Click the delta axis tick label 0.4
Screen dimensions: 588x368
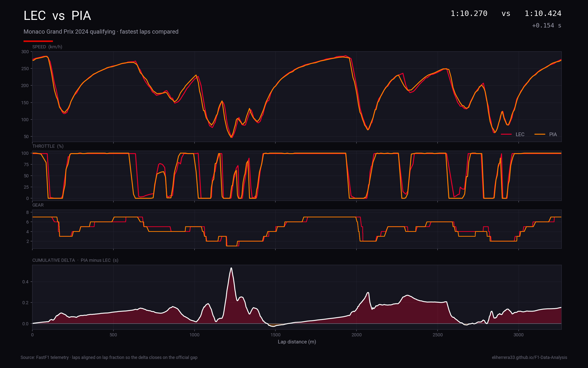pos(25,282)
